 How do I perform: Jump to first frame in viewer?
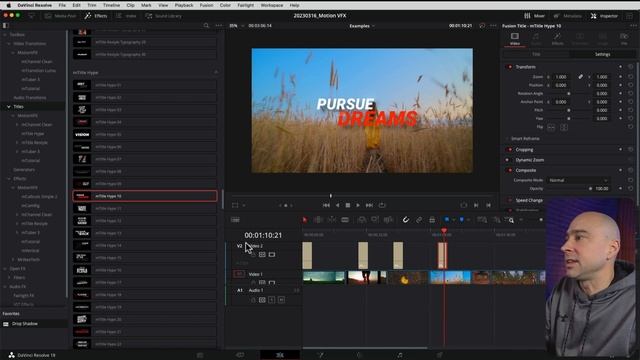(326, 205)
